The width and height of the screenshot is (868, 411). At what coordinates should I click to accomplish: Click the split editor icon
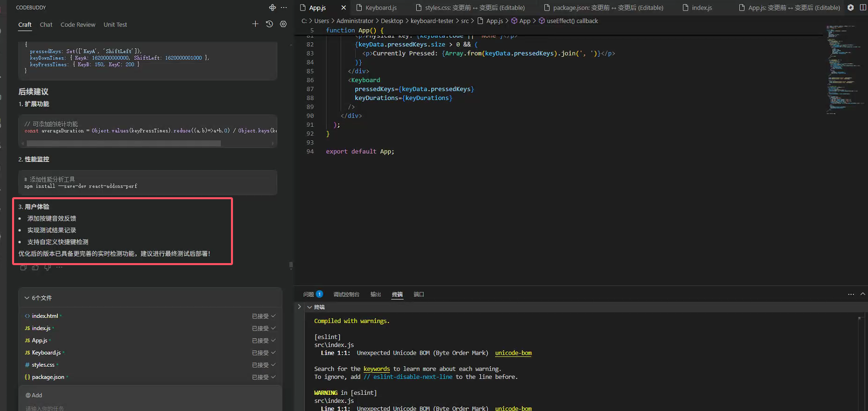tap(862, 8)
